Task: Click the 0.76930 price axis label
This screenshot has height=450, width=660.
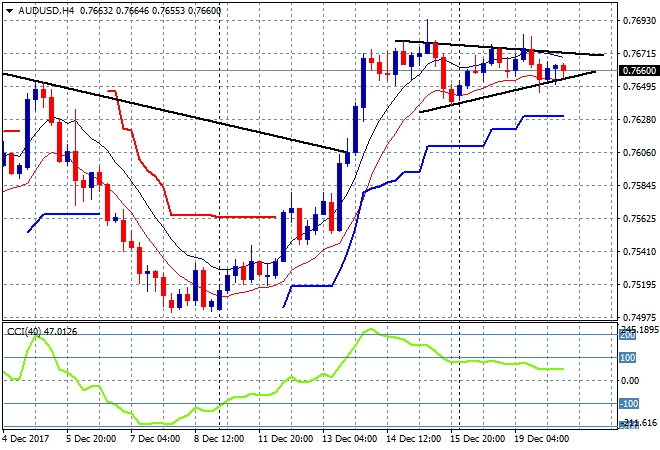Action: coord(639,21)
